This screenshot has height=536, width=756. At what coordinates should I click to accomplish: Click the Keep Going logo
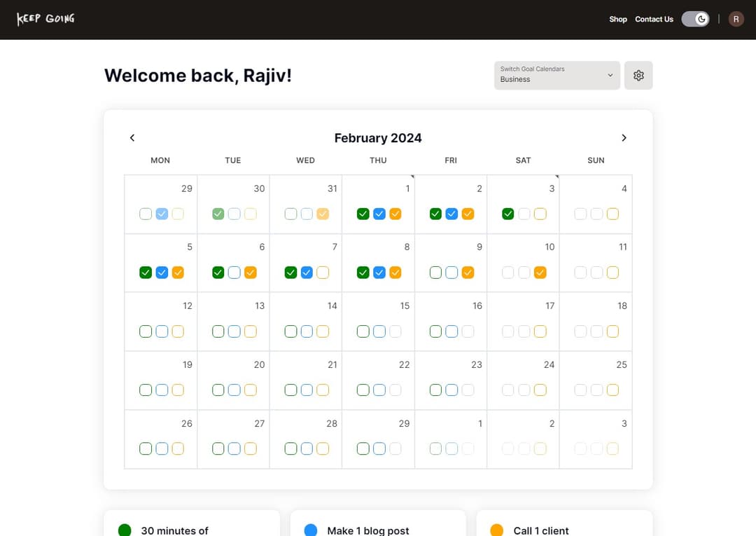click(45, 19)
